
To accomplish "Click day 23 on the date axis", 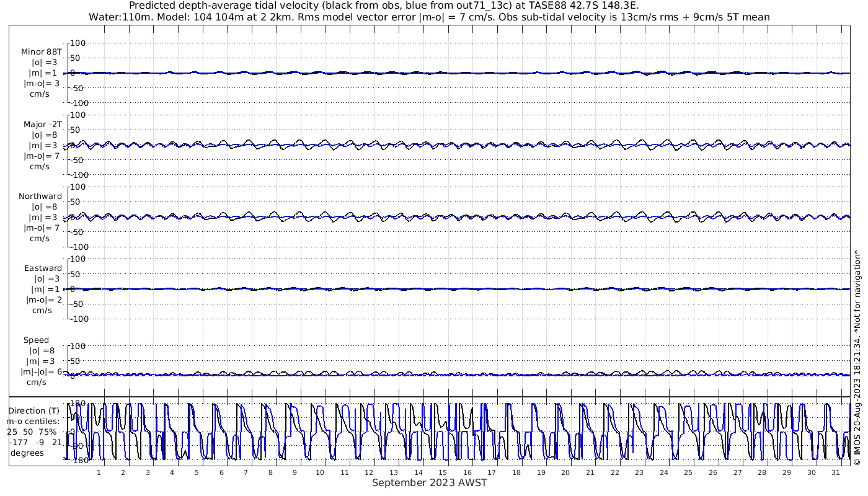I will pos(639,472).
